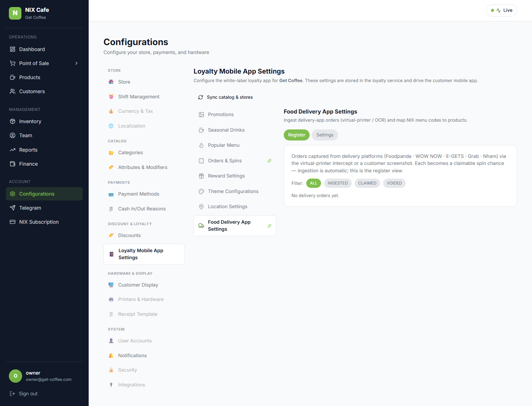Expand the Point of Sale chevron
Viewport: 532px width, 406px height.
tap(76, 63)
